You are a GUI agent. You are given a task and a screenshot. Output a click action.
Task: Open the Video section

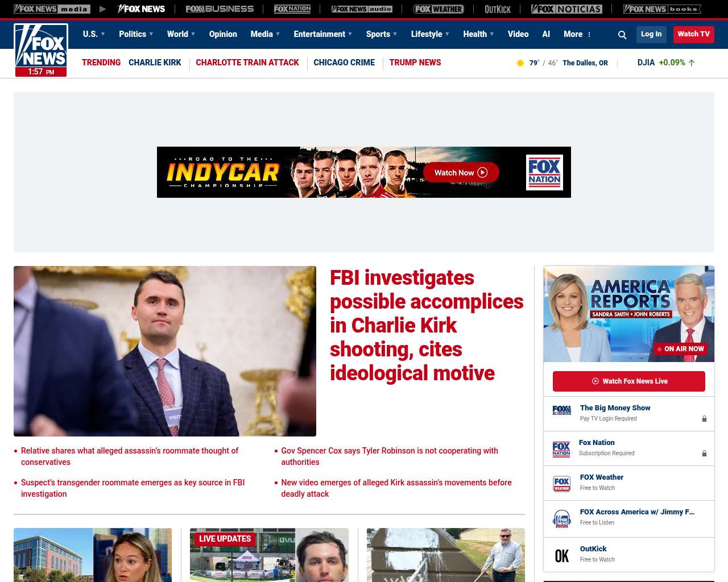[518, 34]
